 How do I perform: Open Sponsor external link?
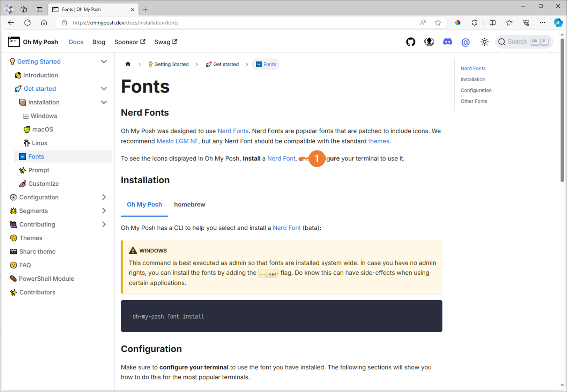click(130, 42)
